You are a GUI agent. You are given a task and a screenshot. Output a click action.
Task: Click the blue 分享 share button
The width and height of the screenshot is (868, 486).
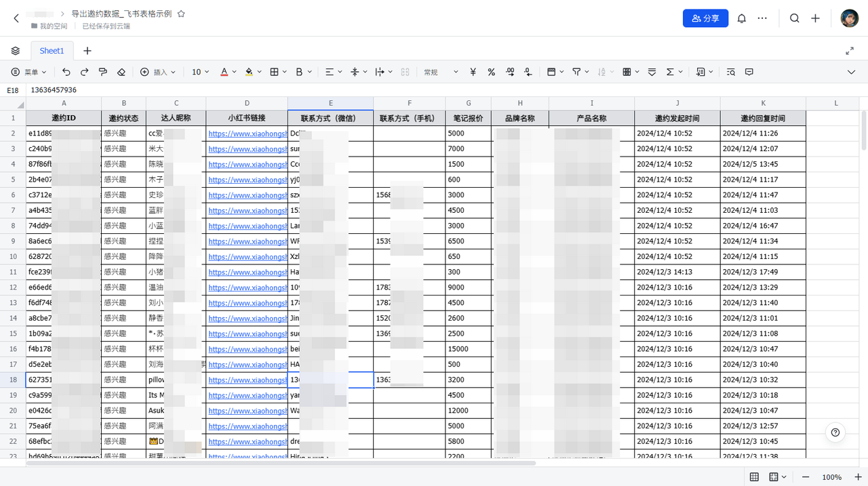click(x=705, y=18)
